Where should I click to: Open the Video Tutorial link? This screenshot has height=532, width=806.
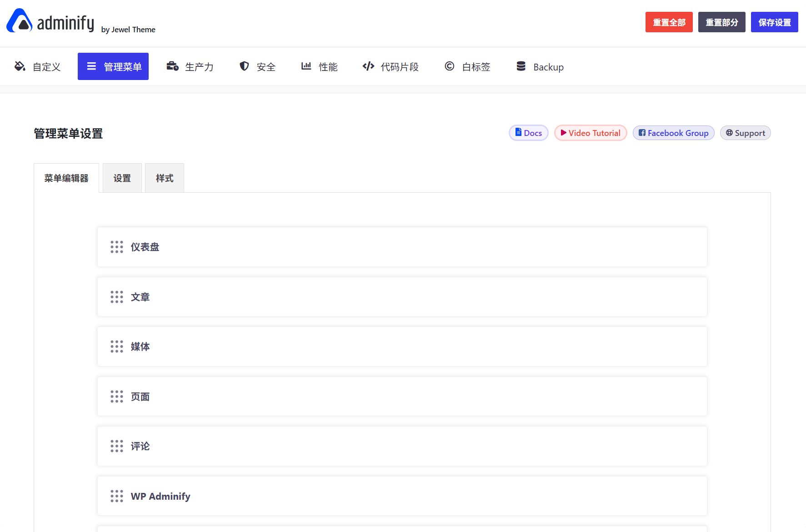[x=591, y=133]
